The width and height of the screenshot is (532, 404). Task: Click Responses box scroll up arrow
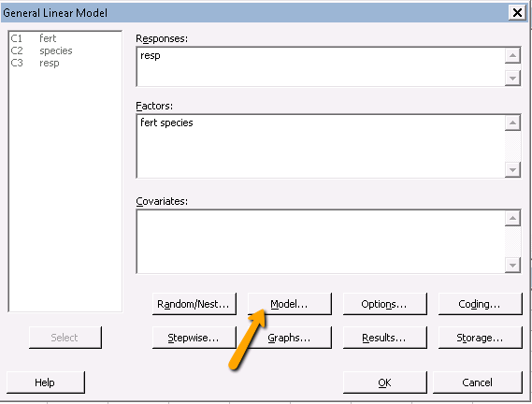512,55
